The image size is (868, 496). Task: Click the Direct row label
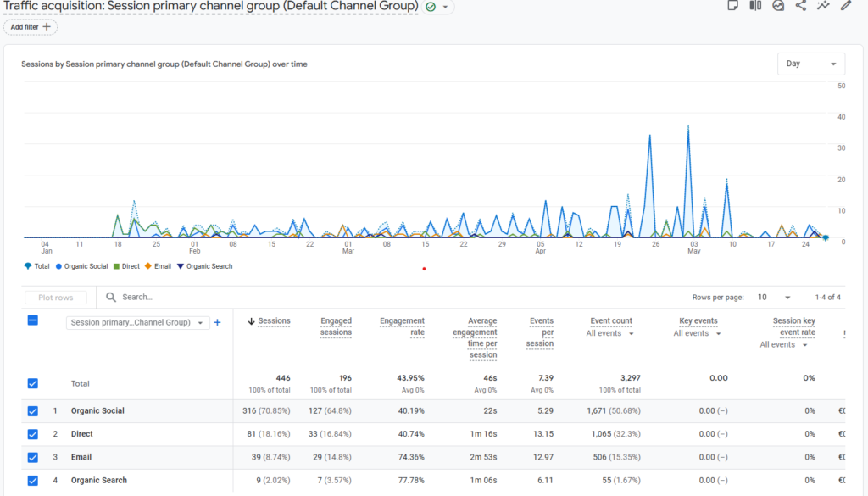[82, 434]
